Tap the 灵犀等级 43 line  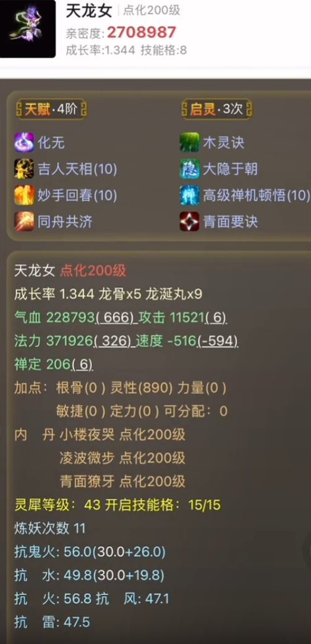pyautogui.click(x=117, y=505)
